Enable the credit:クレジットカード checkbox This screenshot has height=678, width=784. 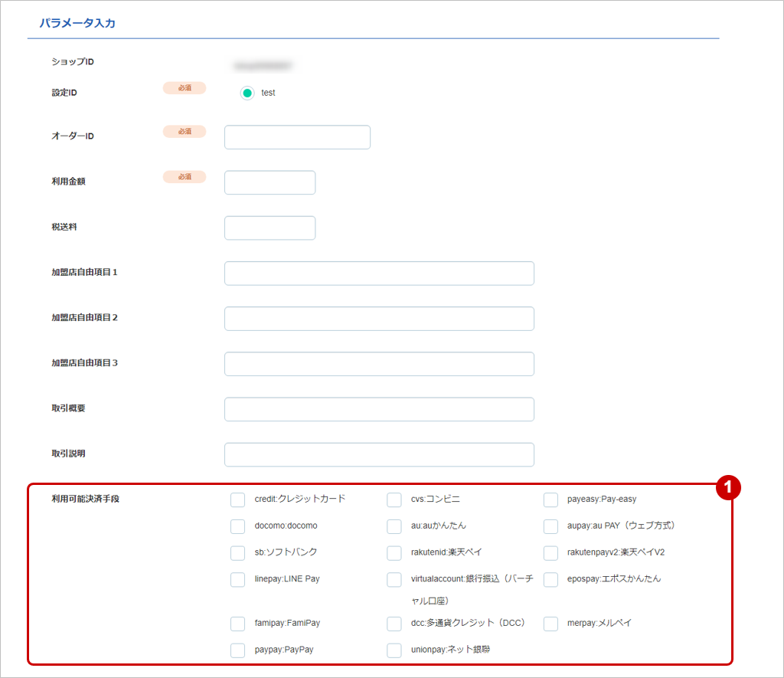238,500
